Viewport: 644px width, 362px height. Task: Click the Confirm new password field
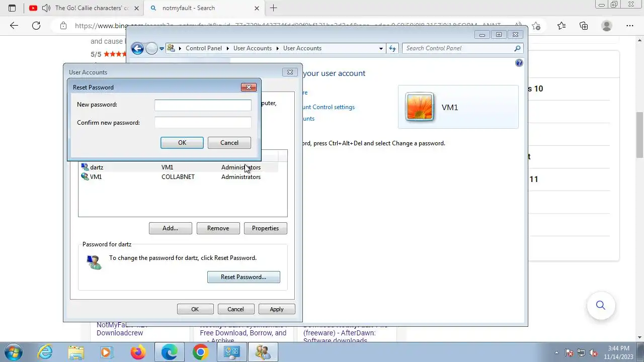[x=203, y=123]
